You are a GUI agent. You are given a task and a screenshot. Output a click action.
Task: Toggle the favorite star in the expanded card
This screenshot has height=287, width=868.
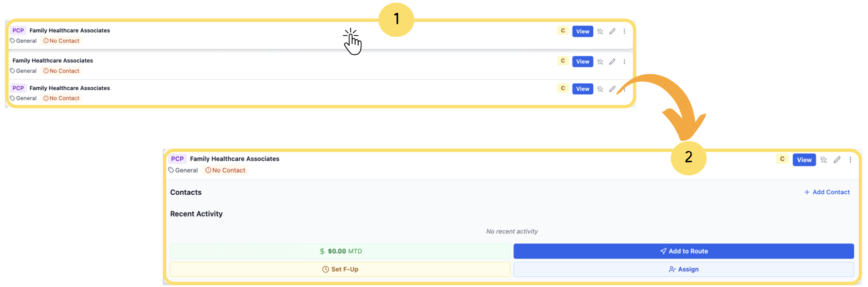[823, 160]
